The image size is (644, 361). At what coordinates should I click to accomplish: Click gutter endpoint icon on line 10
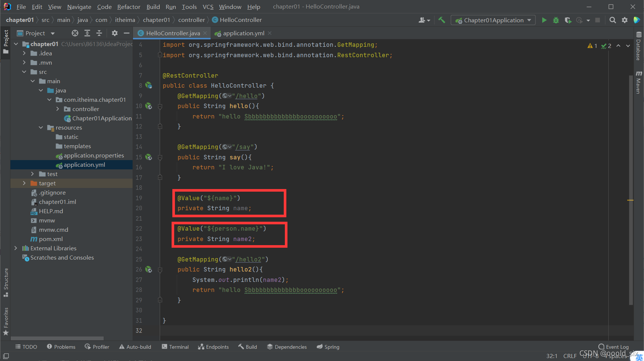pyautogui.click(x=149, y=106)
